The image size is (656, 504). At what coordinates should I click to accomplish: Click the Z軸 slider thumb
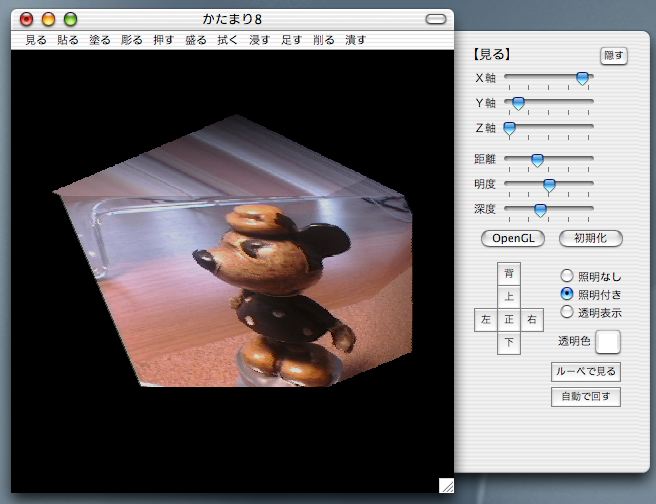click(x=509, y=128)
